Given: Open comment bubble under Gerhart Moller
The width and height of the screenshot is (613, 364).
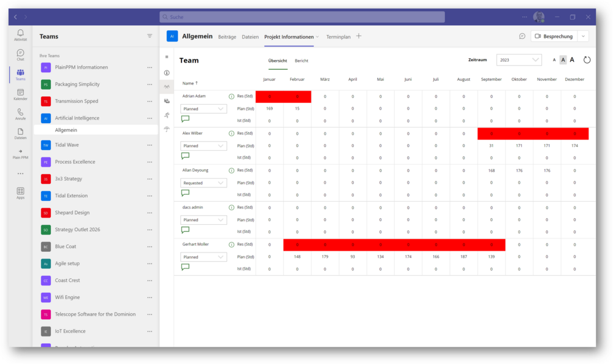Looking at the screenshot, I should (x=185, y=267).
